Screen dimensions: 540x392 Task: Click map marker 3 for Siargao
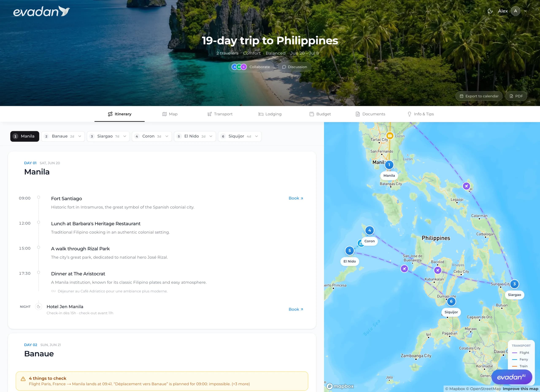(514, 284)
